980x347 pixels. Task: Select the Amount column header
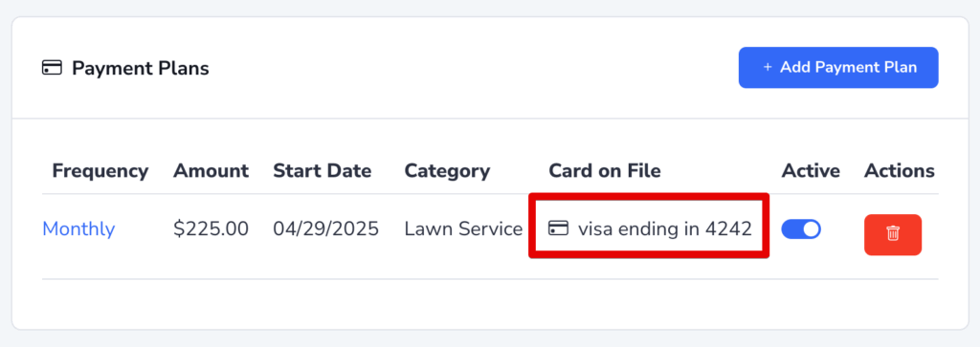[211, 170]
